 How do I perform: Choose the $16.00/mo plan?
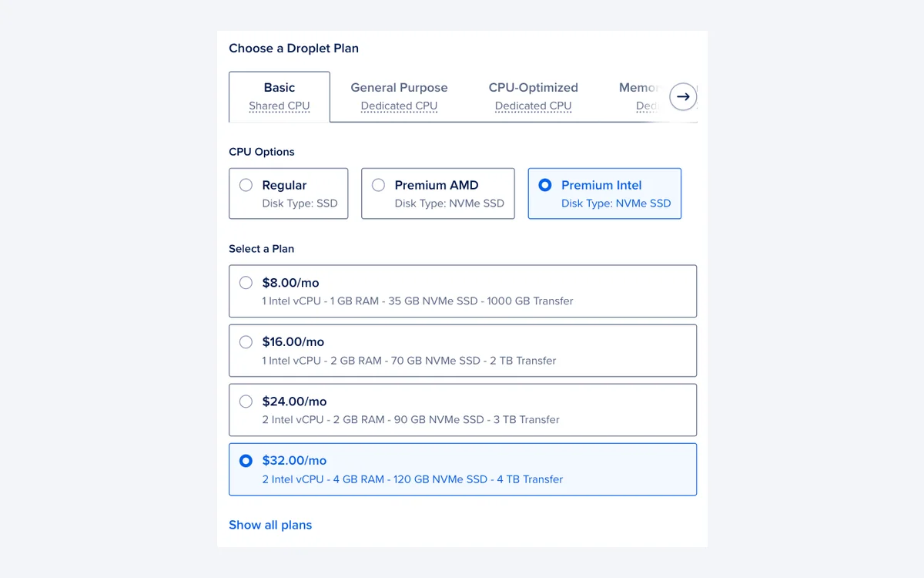463,351
